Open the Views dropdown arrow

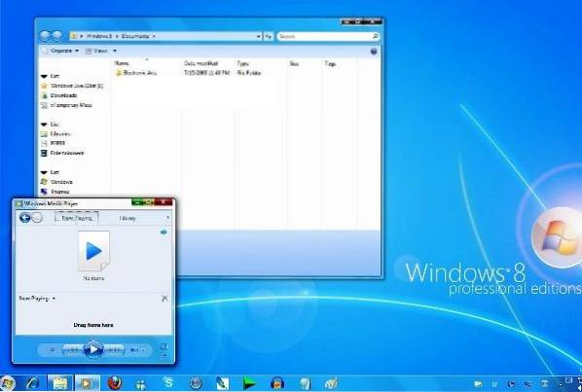pyautogui.click(x=115, y=51)
